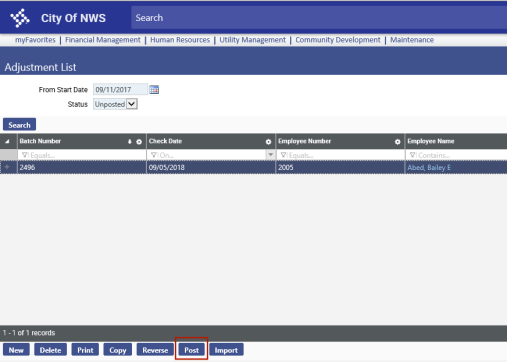
Task: Open Financial Management menu
Action: (x=103, y=40)
